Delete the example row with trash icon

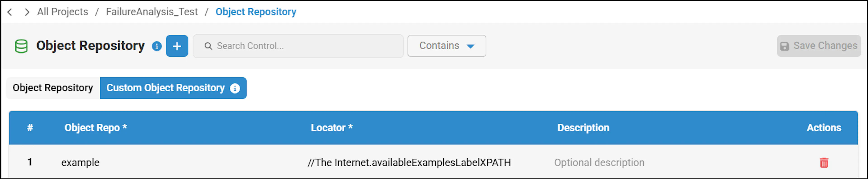coord(824,162)
